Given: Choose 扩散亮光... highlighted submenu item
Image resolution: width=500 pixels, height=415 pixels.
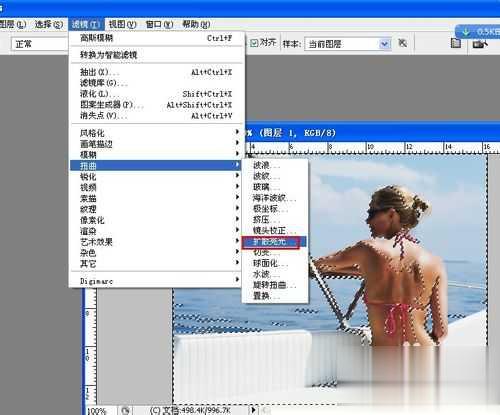Looking at the screenshot, I should point(274,242).
